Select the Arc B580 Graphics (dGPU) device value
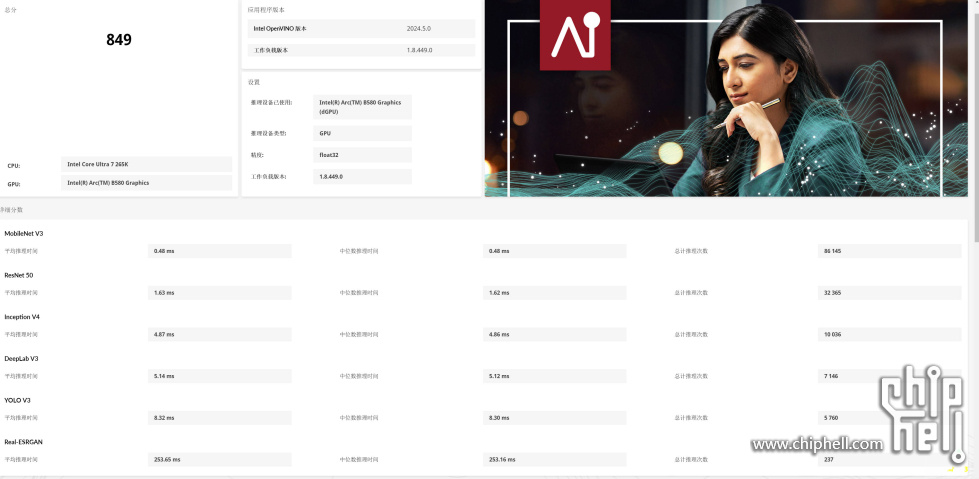The image size is (979, 479). (x=362, y=107)
